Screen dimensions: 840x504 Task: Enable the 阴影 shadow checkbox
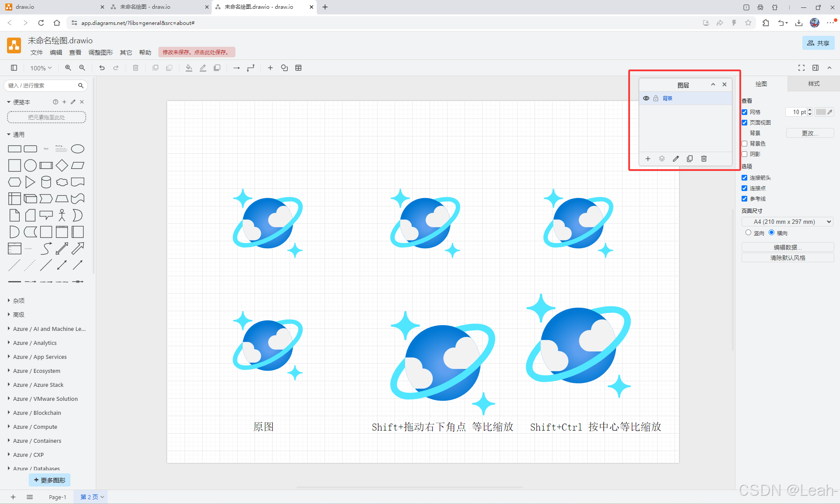[745, 154]
